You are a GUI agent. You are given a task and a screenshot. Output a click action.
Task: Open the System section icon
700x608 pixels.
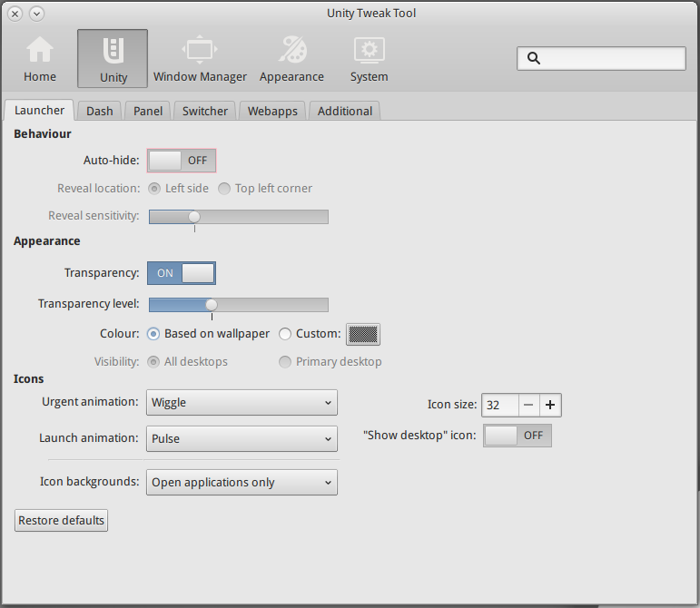coord(369,59)
